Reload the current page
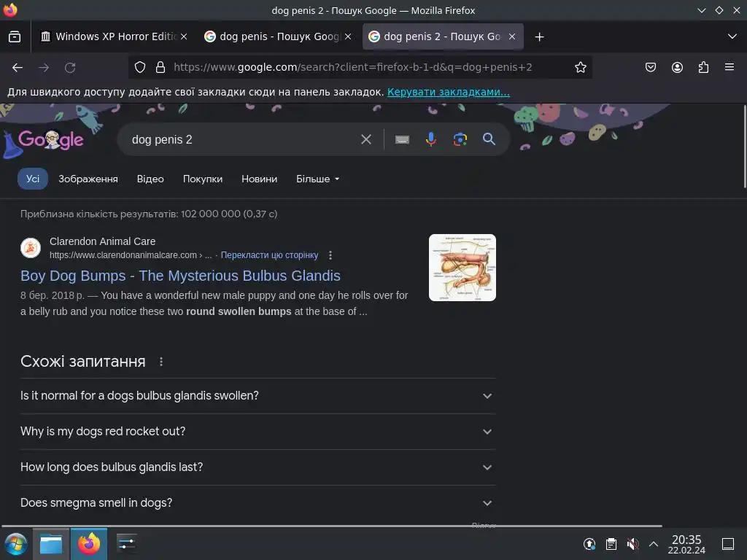Screen dimensions: 747x560 point(70,68)
